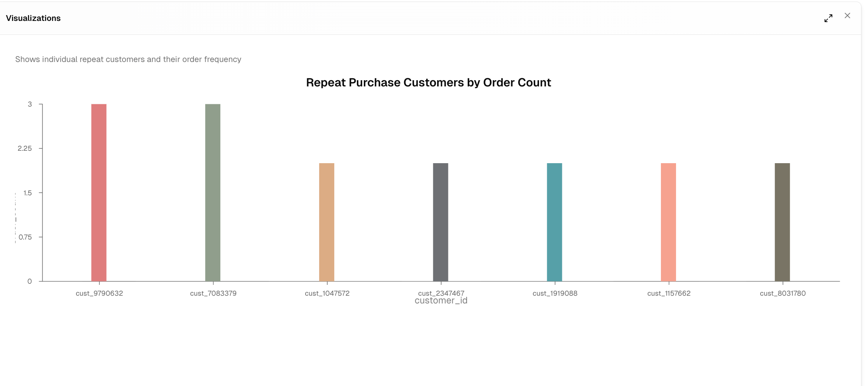Select the salmon cust_1157662 bar

(668, 222)
